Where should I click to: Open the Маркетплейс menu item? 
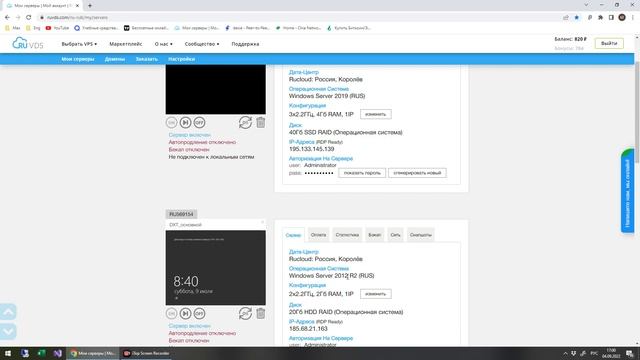pyautogui.click(x=126, y=44)
